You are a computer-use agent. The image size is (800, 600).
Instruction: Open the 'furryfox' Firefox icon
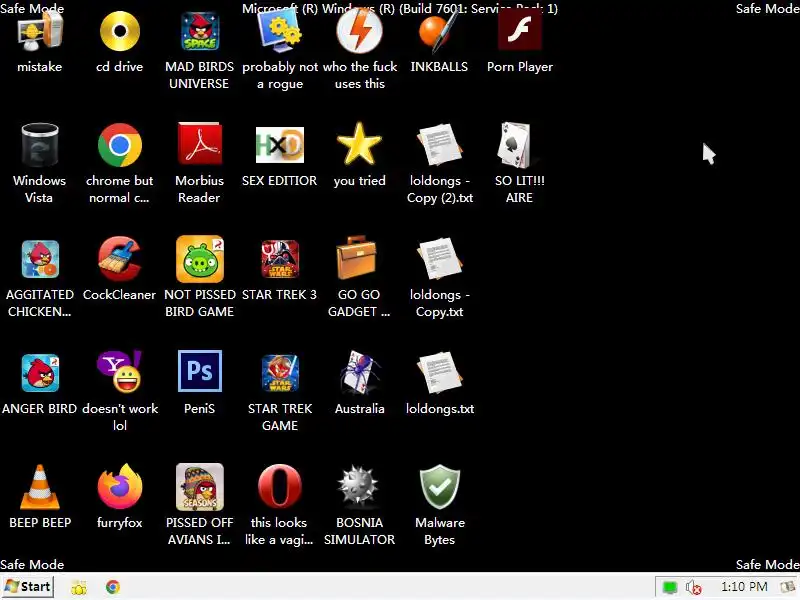[x=120, y=487]
